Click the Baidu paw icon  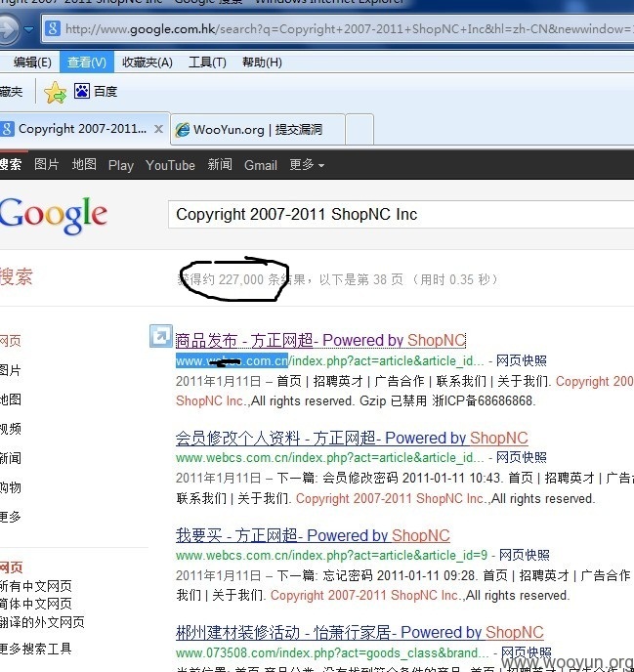[x=81, y=91]
